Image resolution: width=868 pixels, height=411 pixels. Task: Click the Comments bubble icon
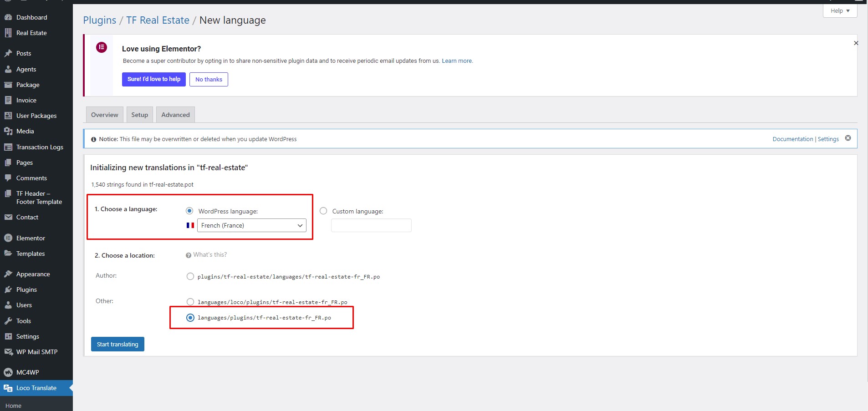pos(8,178)
